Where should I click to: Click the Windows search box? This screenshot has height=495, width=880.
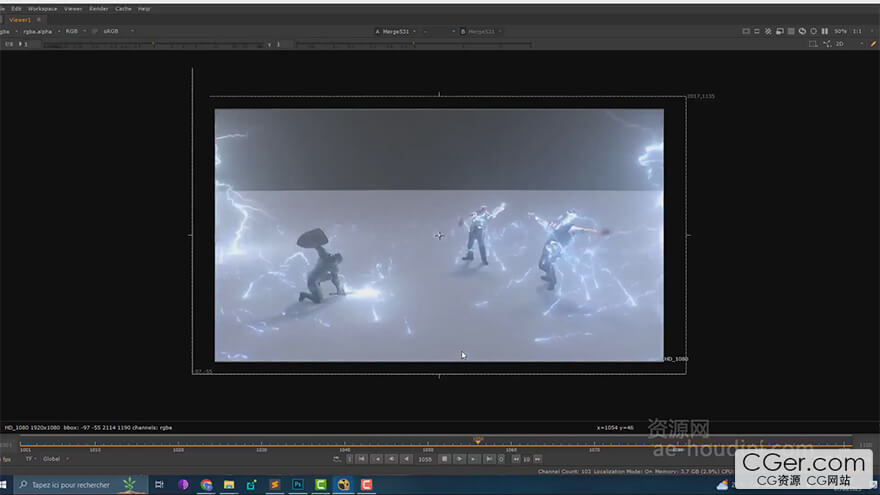coord(70,484)
